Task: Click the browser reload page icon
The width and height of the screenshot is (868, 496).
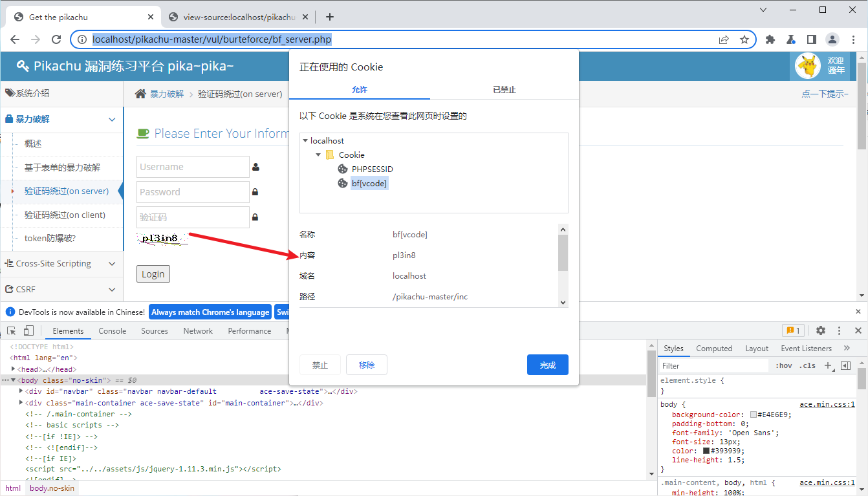Action: click(57, 39)
